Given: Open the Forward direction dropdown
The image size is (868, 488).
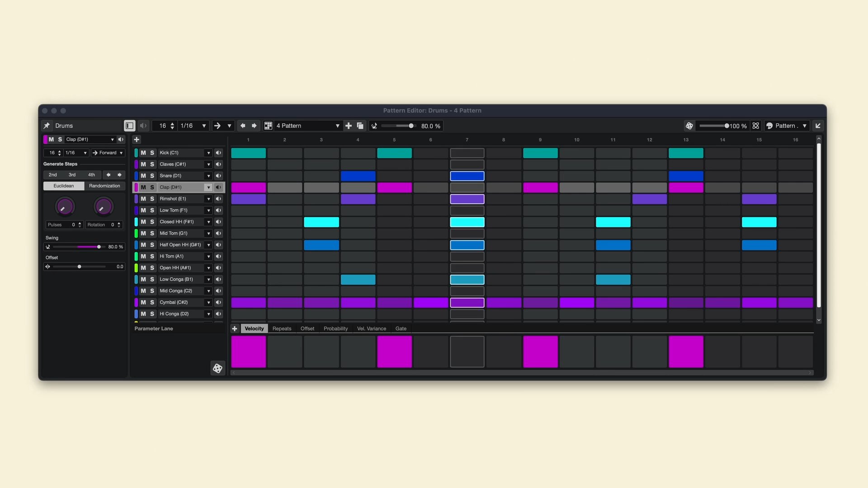Looking at the screenshot, I should (x=108, y=153).
